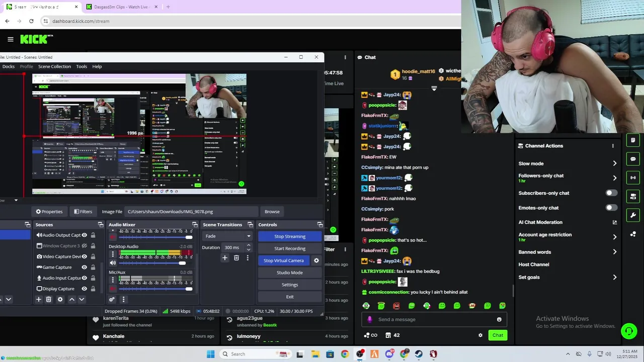This screenshot has height=362, width=644.
Task: Mute Desktop Audio speaker icon
Action: (x=113, y=262)
